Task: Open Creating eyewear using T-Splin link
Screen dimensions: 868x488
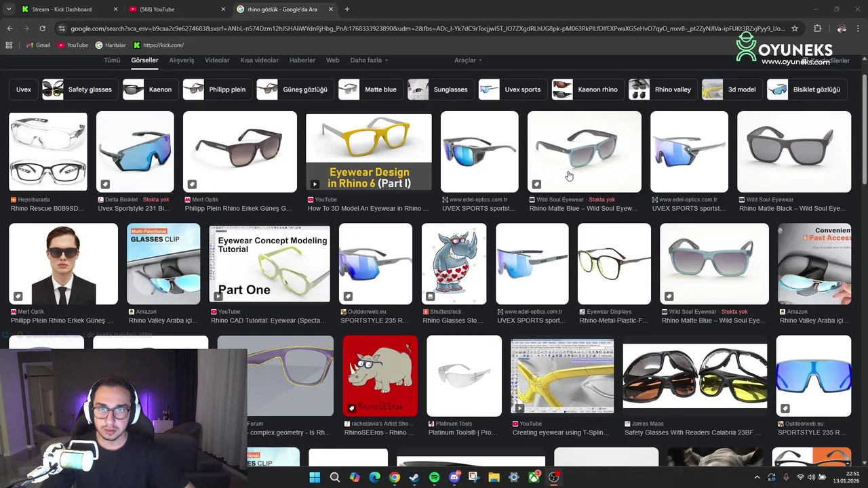Action: coord(562,432)
